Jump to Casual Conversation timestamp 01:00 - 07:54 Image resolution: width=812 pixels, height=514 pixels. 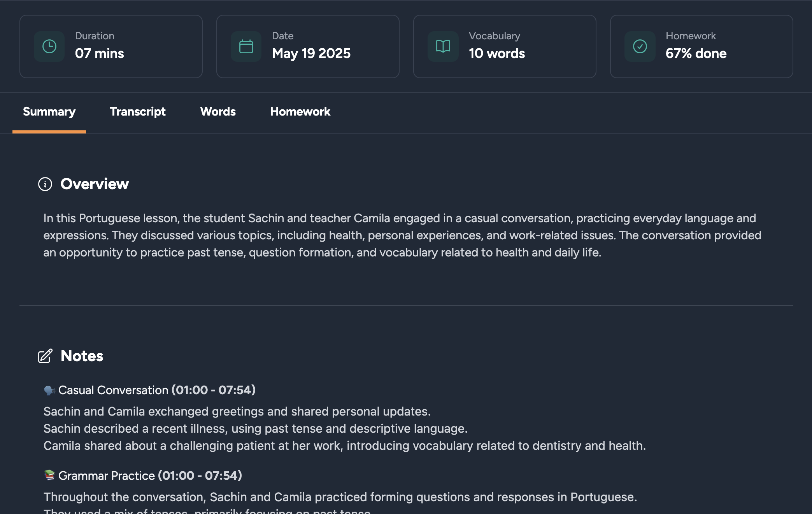(213, 390)
